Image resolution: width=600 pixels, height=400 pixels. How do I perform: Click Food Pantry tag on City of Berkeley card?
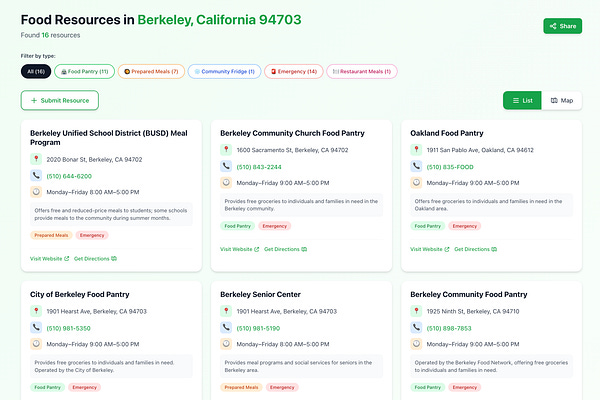[47, 387]
